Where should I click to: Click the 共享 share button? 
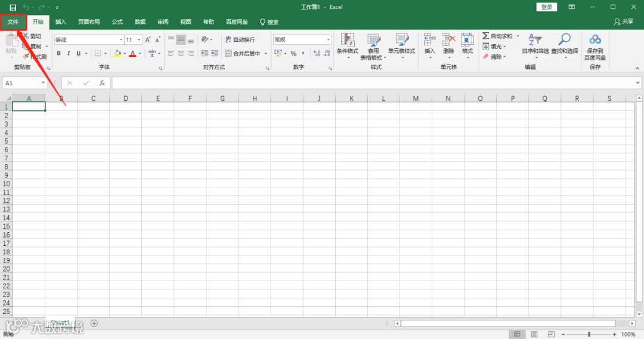pyautogui.click(x=624, y=21)
